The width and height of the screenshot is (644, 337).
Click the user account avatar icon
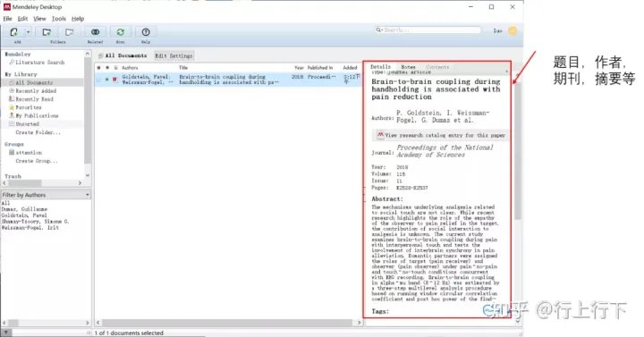513,30
